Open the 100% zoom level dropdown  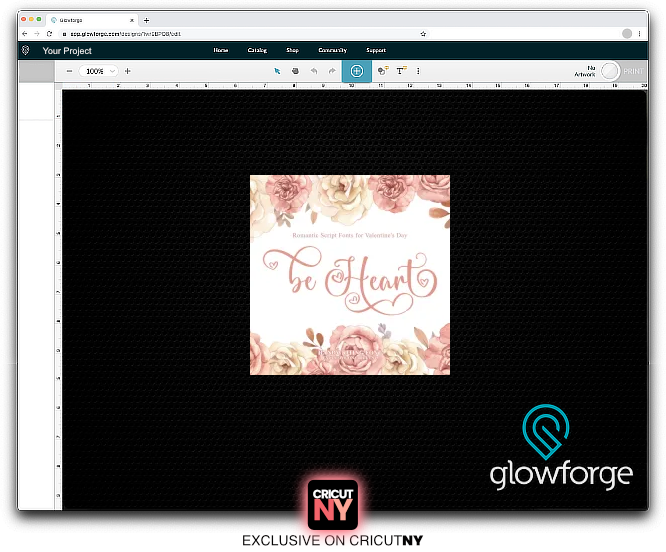tap(99, 71)
